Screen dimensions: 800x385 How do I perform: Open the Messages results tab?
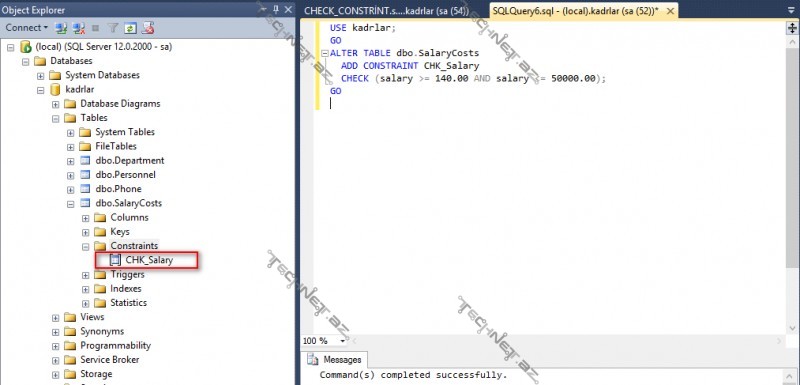(x=335, y=360)
